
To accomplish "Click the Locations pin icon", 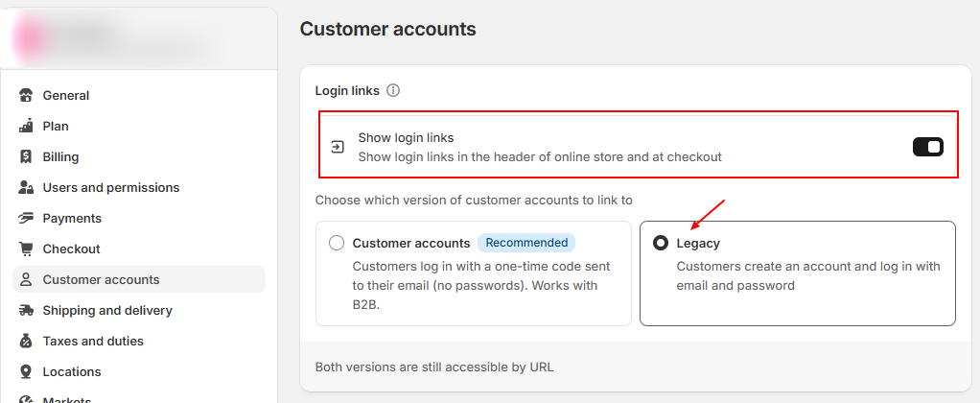I will 26,371.
